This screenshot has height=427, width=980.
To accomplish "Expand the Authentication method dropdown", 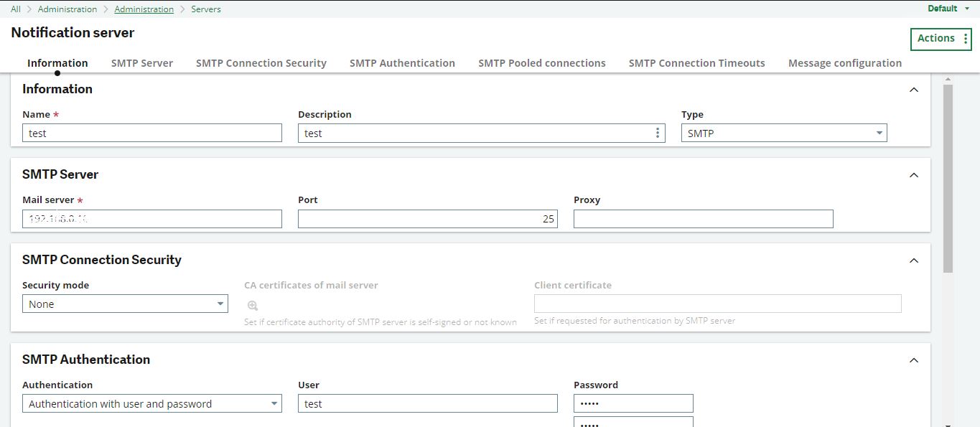I will [x=151, y=404].
